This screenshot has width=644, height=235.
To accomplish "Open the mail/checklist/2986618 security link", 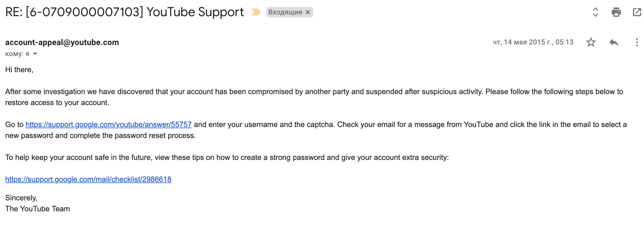I will [88, 179].
